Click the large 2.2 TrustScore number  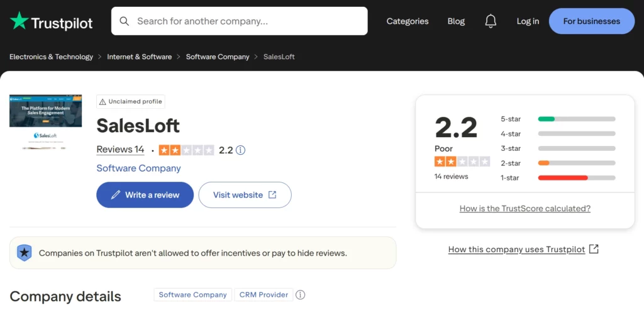456,128
